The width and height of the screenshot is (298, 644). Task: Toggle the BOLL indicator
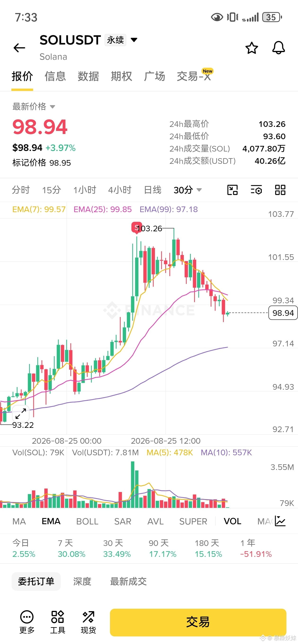point(87,521)
